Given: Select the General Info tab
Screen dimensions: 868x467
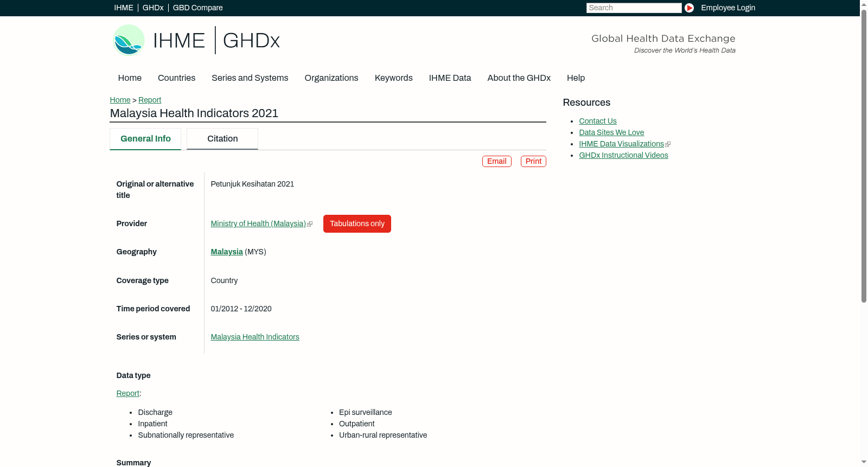Looking at the screenshot, I should coord(145,139).
